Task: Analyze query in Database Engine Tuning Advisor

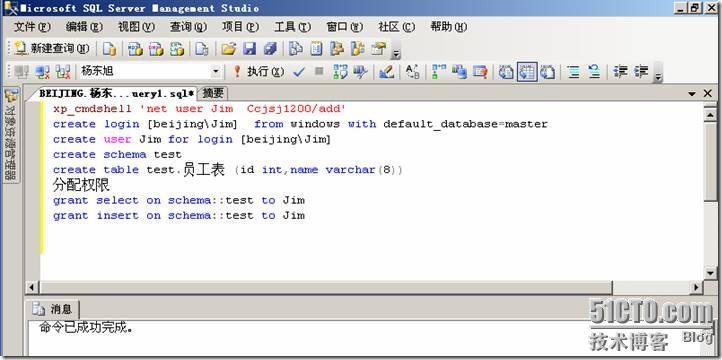Action: pos(360,71)
